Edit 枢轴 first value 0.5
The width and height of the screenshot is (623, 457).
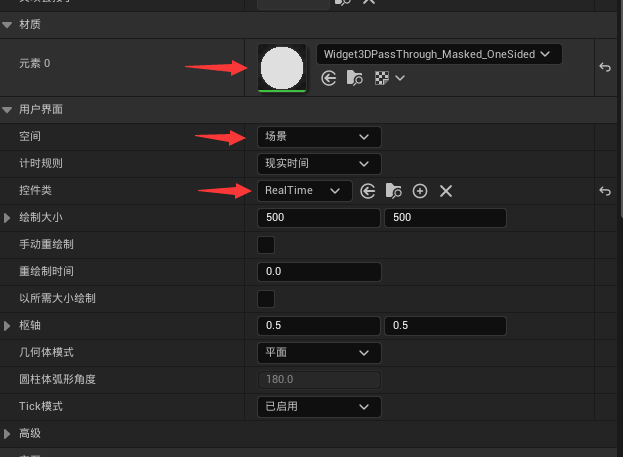point(319,326)
